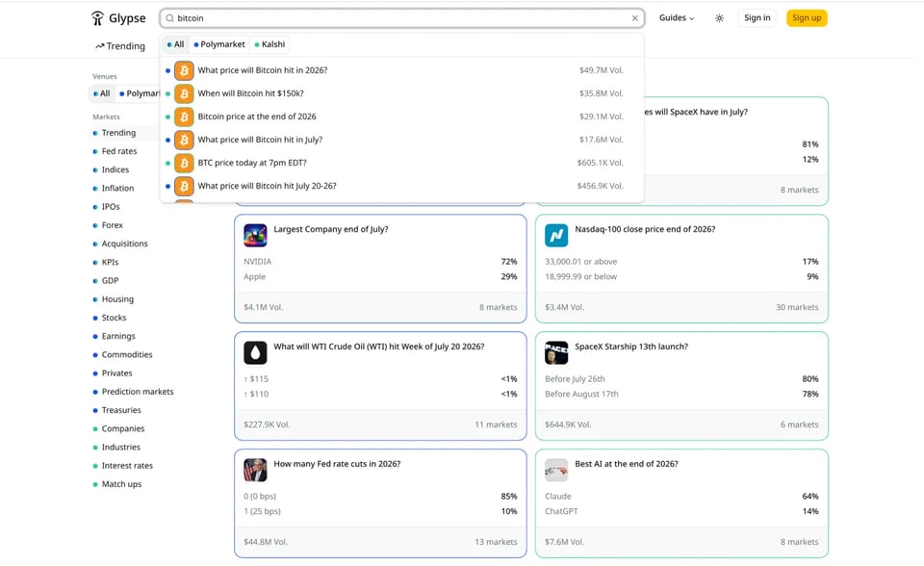Click 'Before July 26th' outcome row

point(681,379)
